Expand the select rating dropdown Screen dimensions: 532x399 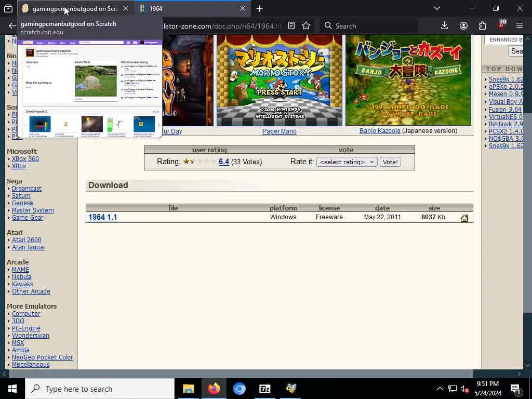tap(347, 162)
